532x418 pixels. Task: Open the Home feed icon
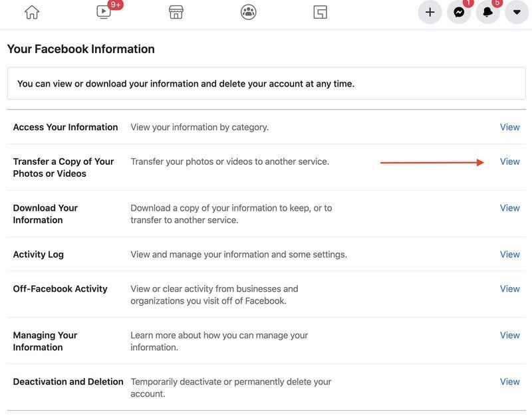(31, 12)
